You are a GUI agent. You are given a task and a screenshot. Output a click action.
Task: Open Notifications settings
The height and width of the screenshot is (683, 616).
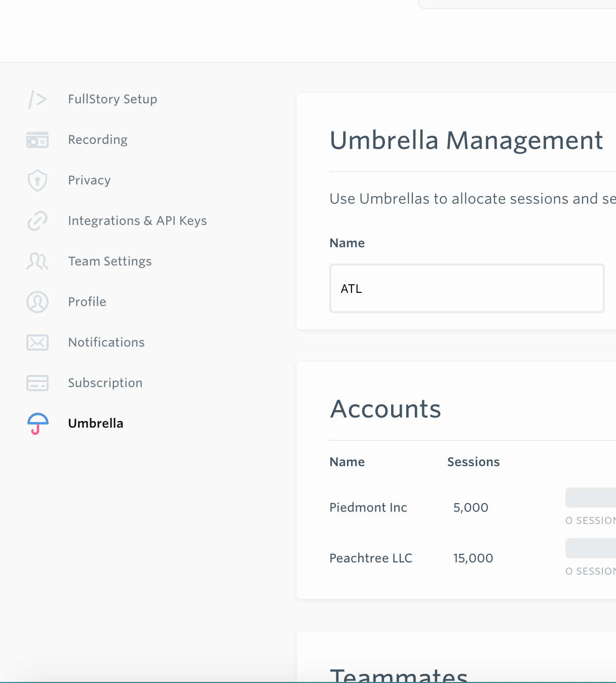[x=106, y=342]
